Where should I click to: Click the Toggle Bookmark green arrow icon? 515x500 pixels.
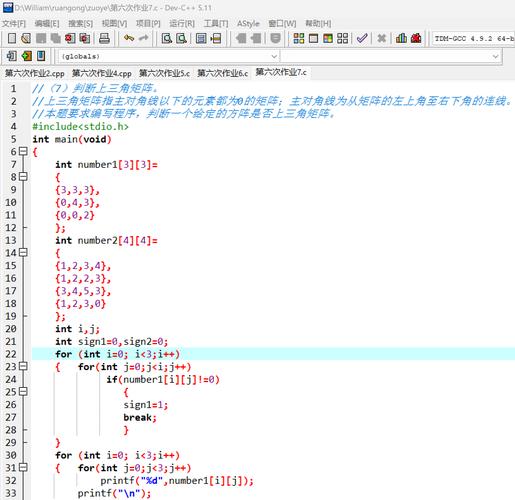[x=26, y=56]
